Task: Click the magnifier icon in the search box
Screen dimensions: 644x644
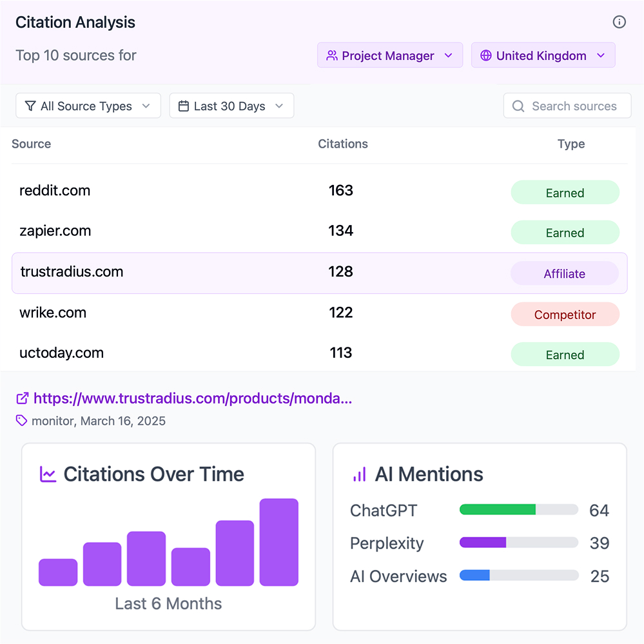Action: click(x=518, y=106)
